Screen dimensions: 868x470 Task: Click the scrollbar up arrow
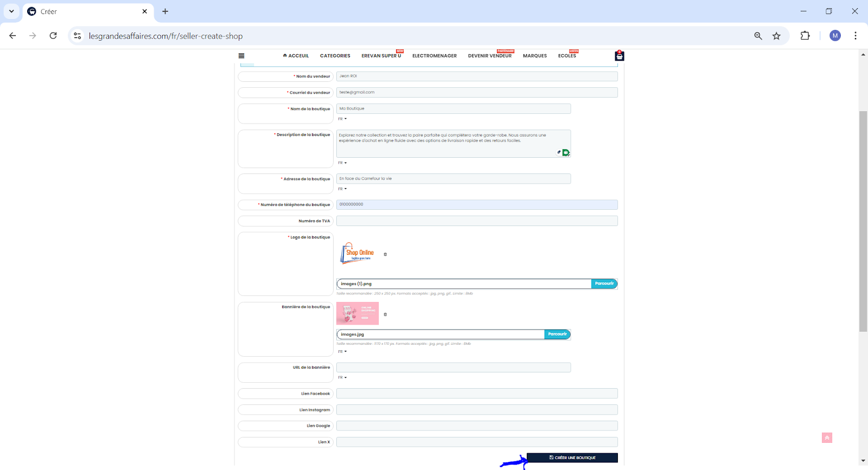coord(863,54)
